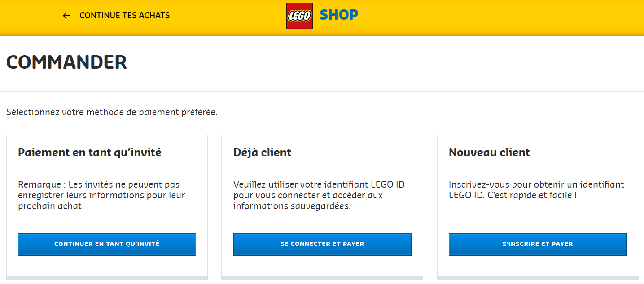Click gray footer strip of 'Déjà client' card
This screenshot has width=644, height=284.
[x=322, y=279]
